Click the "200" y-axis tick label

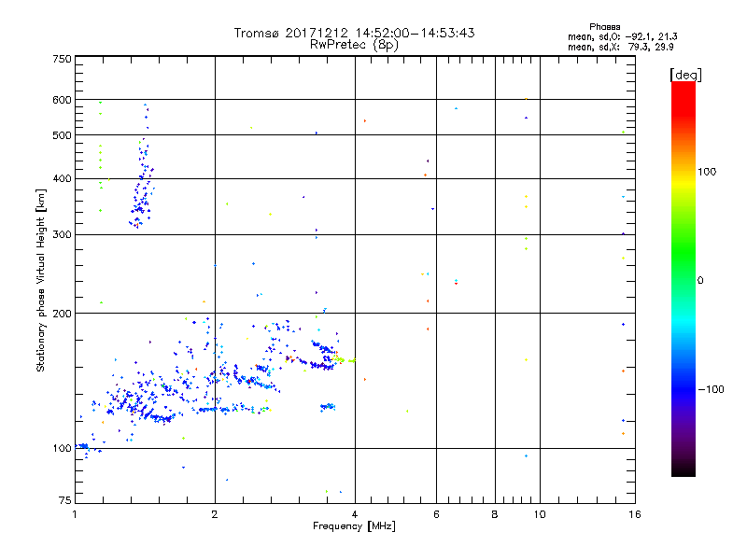pyautogui.click(x=62, y=314)
